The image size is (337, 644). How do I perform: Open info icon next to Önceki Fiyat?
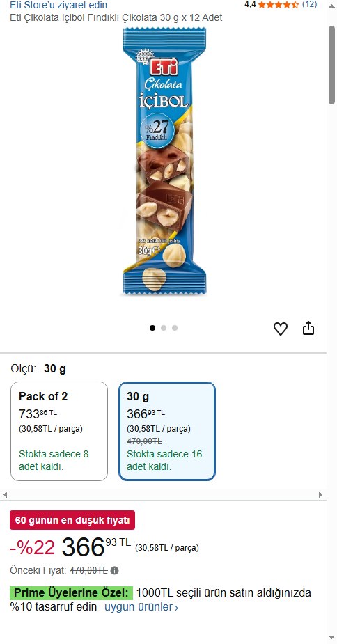115,570
